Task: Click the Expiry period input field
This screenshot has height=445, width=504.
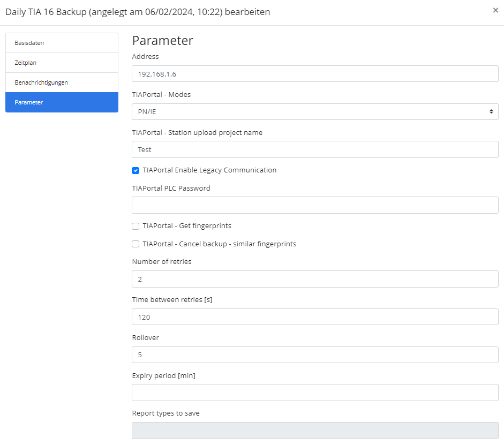Action: (315, 393)
